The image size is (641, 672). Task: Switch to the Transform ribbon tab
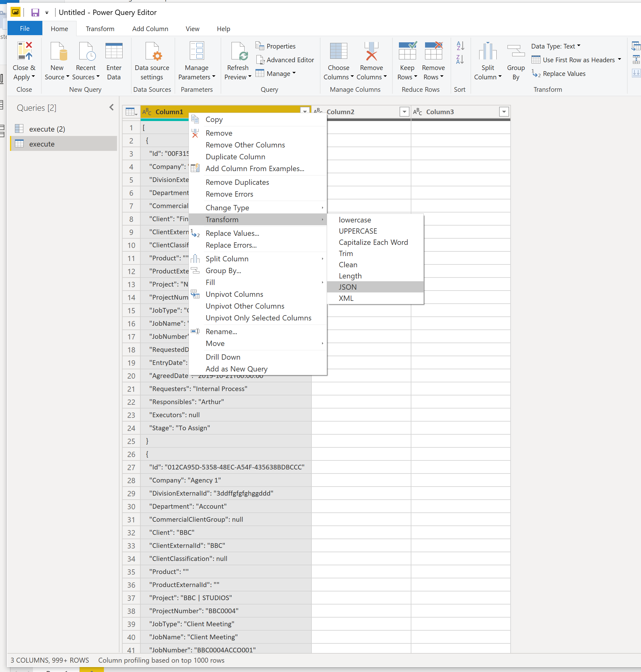coord(100,29)
